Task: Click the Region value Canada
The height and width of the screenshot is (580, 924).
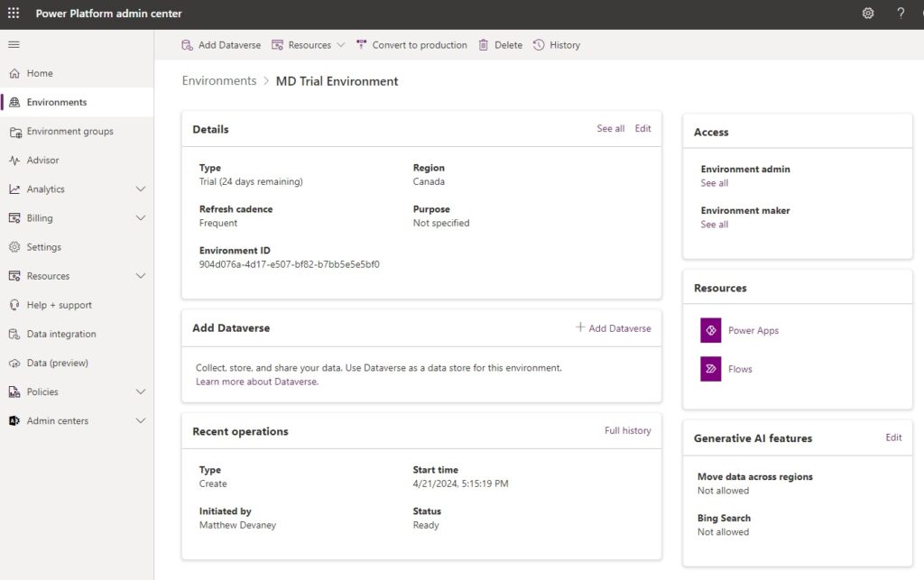Action: pos(429,182)
